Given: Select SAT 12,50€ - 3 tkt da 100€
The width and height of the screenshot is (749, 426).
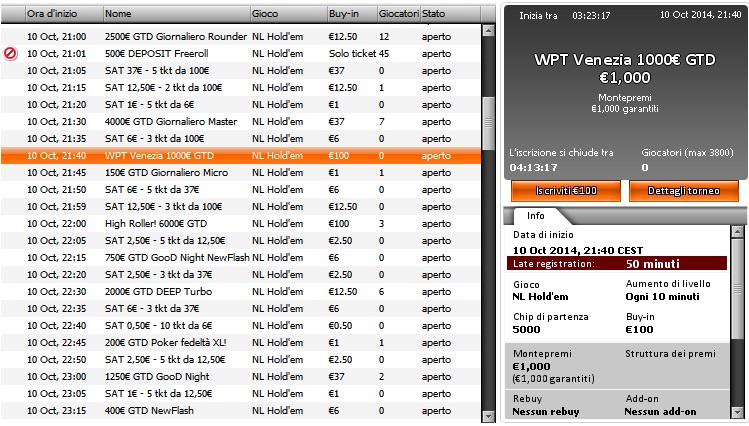Looking at the screenshot, I should 241,207.
